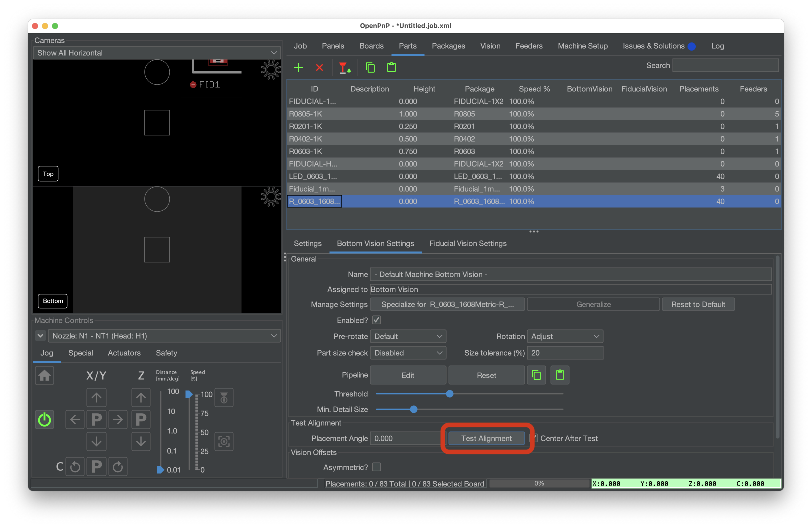Image resolution: width=812 pixels, height=528 pixels.
Task: Switch to the Feeders tab
Action: 528,46
